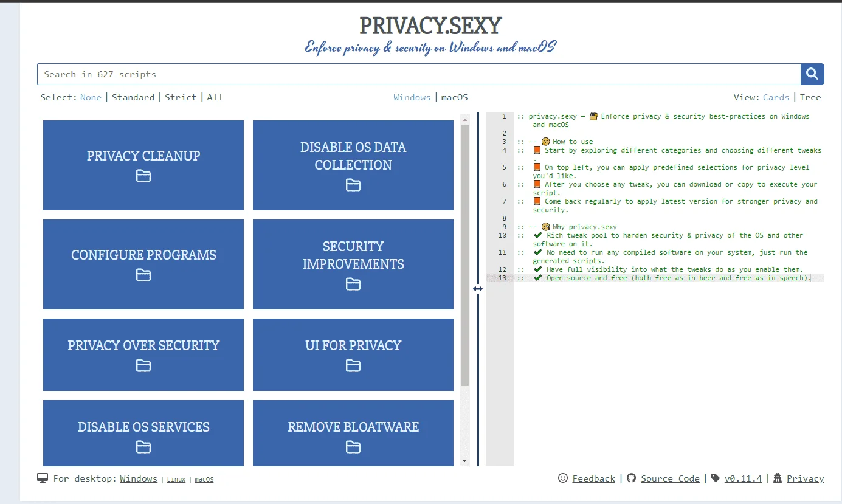
Task: Click the 'Enforce privacy & security' tagline
Action: (430, 47)
